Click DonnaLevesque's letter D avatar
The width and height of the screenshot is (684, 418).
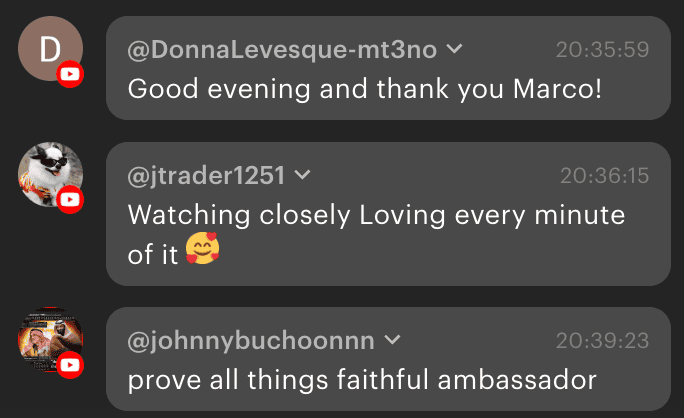coord(47,48)
